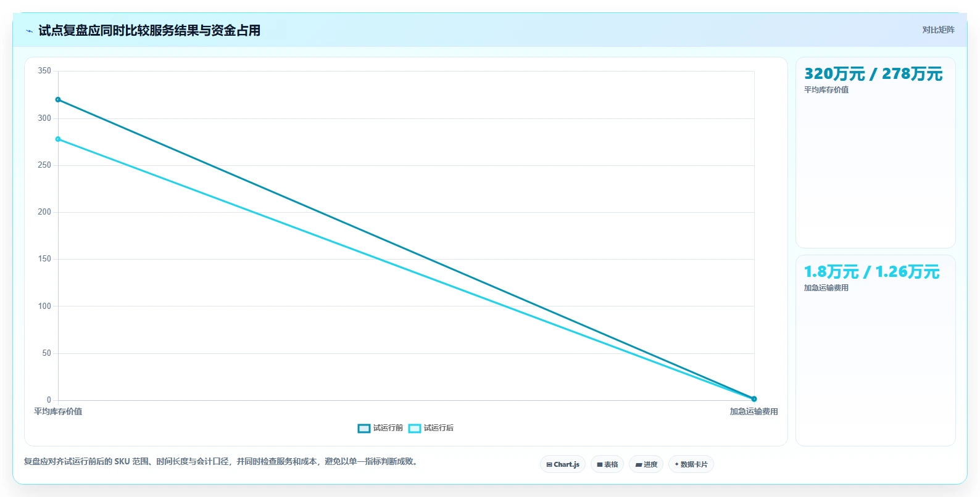Click the 平均库存价值 x-axis label
Viewport: 980px width, 497px height.
(58, 411)
